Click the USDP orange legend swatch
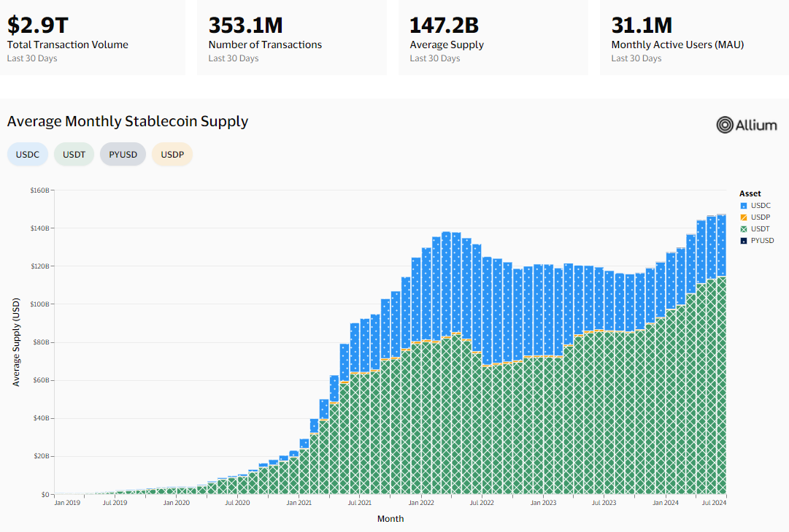This screenshot has height=532, width=789. pos(743,217)
